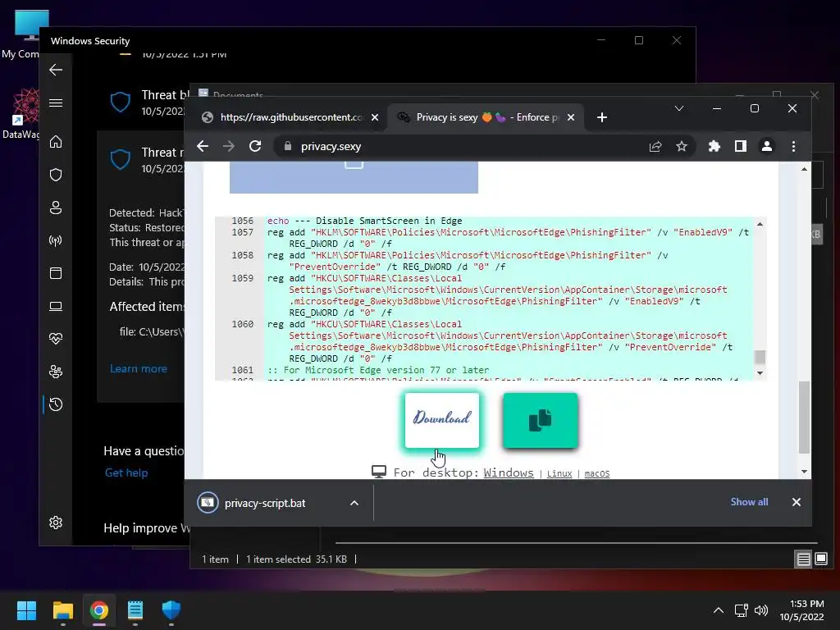Open Firewall & network protection icon
840x630 pixels.
tap(56, 240)
